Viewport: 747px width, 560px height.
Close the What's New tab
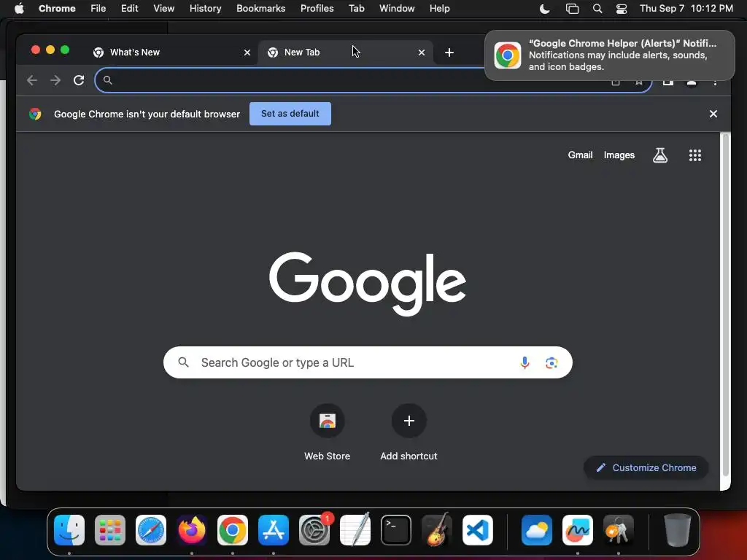click(x=247, y=52)
